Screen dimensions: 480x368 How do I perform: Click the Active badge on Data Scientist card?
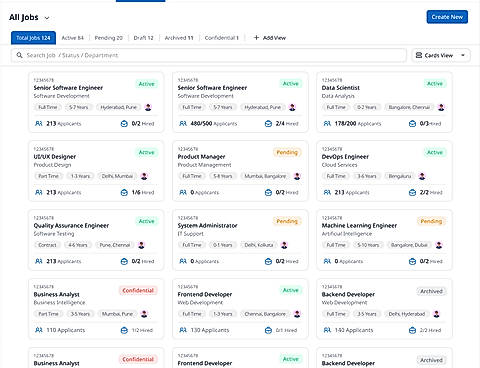pyautogui.click(x=435, y=84)
